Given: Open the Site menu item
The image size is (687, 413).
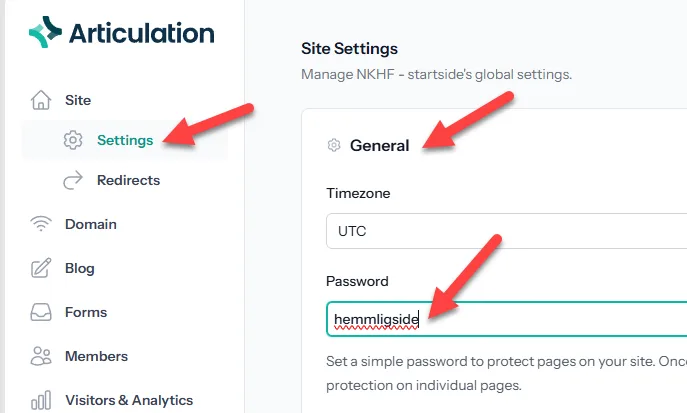Looking at the screenshot, I should (x=78, y=100).
